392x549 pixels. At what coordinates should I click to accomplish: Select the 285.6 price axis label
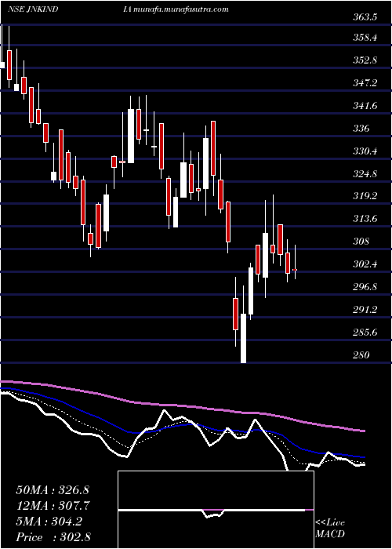(x=365, y=333)
